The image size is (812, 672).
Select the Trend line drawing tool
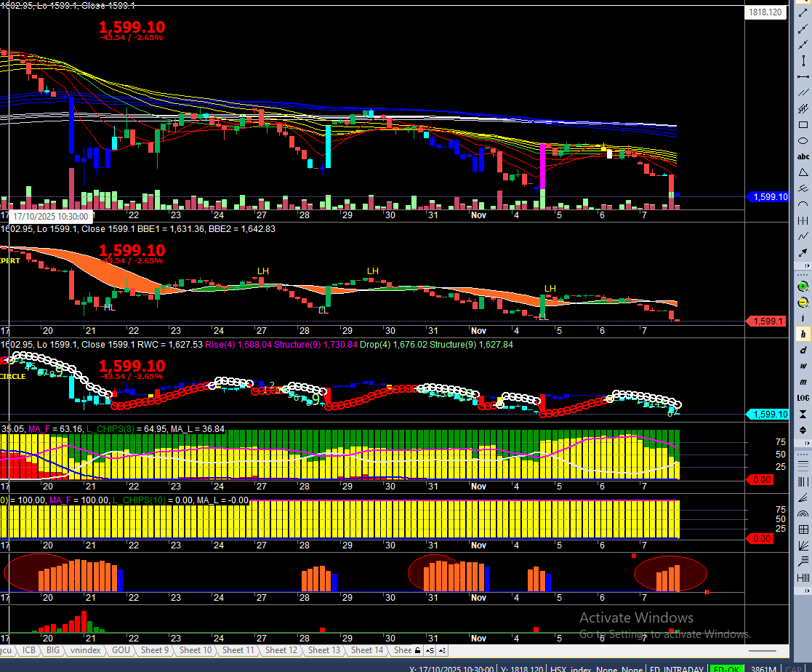[x=803, y=13]
